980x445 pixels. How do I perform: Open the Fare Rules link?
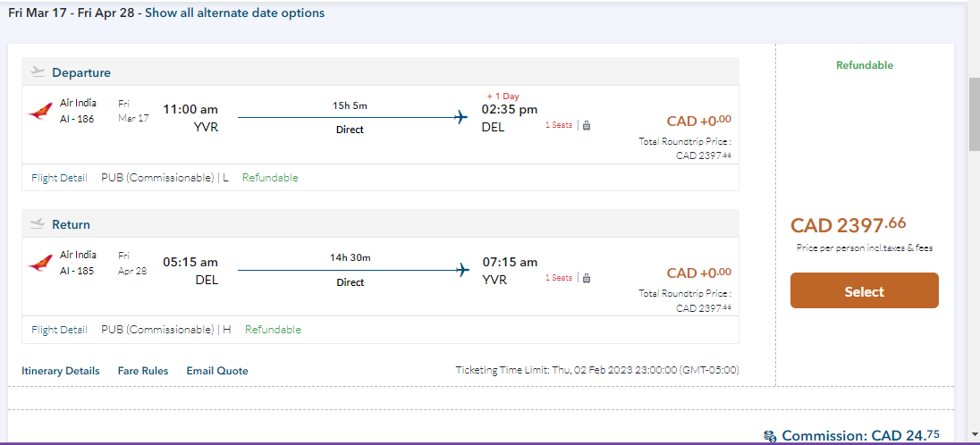tap(143, 371)
